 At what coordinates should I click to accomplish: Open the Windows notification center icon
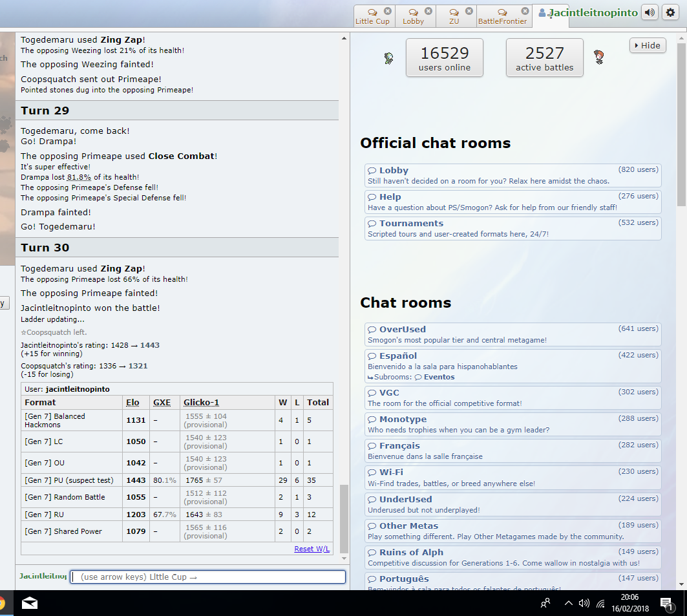coord(666,603)
